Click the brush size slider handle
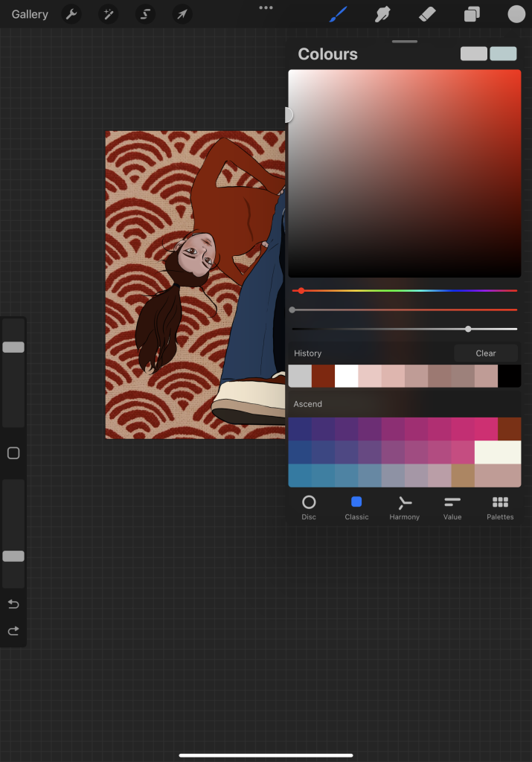 point(13,347)
